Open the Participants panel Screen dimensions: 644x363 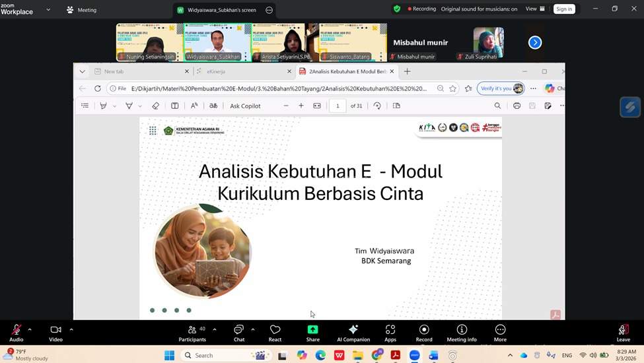pos(192,331)
